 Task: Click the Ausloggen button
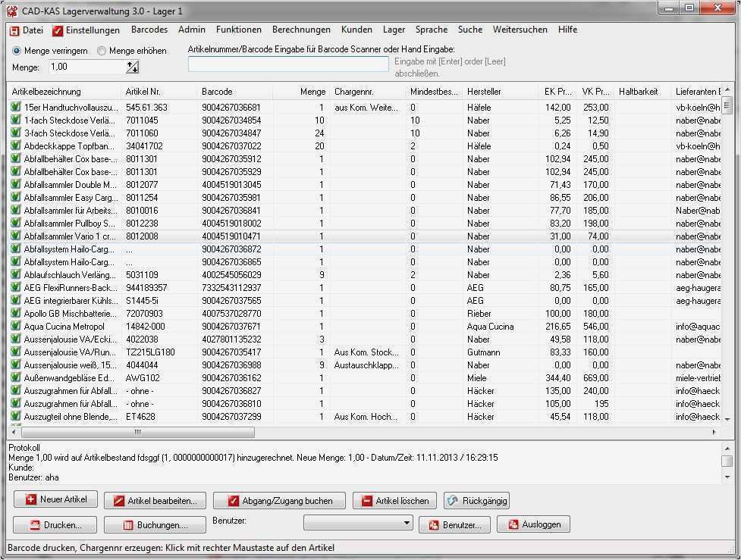point(533,524)
